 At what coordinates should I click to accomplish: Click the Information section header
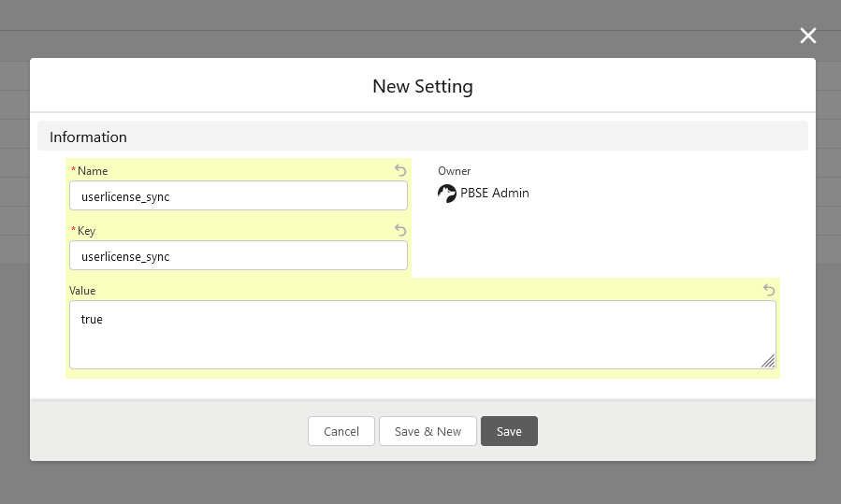coord(423,137)
